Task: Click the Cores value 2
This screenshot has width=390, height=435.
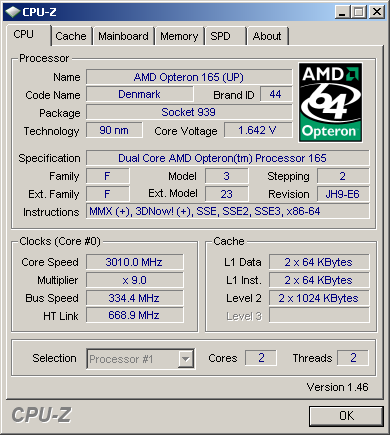Action: (x=261, y=358)
